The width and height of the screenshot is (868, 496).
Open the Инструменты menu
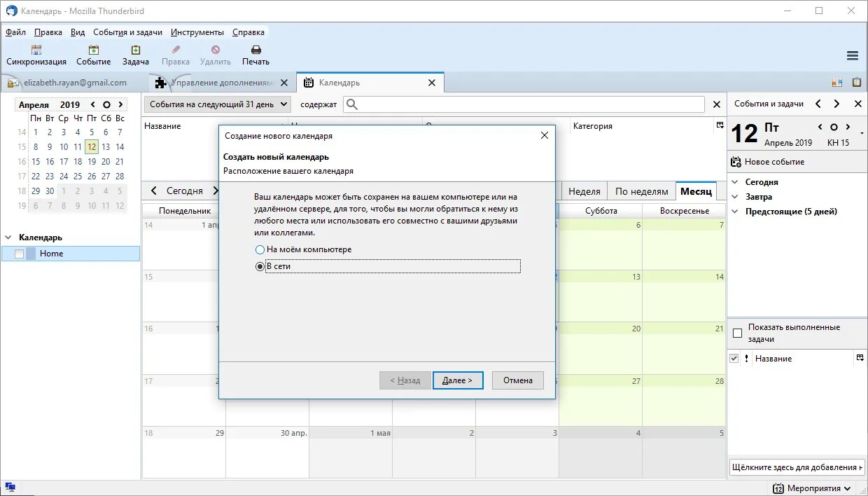coord(197,32)
